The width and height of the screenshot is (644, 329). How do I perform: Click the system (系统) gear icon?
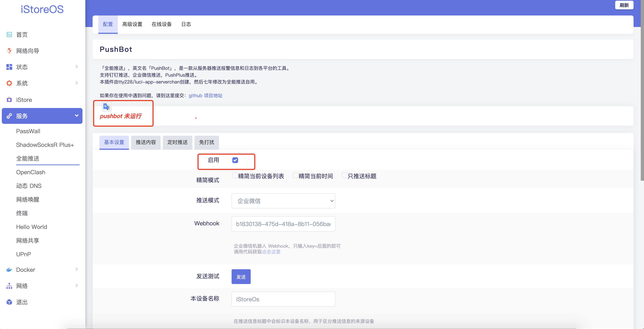[x=9, y=83]
